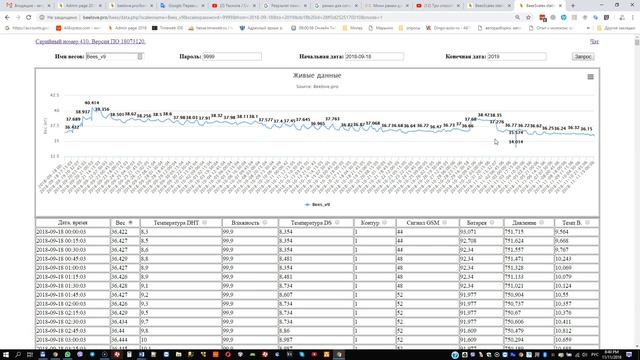The width and height of the screenshot is (640, 360).
Task: Reload the page with the refresh icon
Action: click(29, 18)
